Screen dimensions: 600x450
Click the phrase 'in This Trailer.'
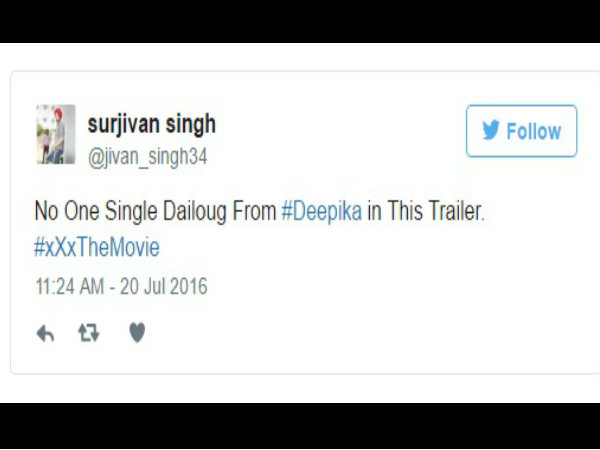point(426,211)
